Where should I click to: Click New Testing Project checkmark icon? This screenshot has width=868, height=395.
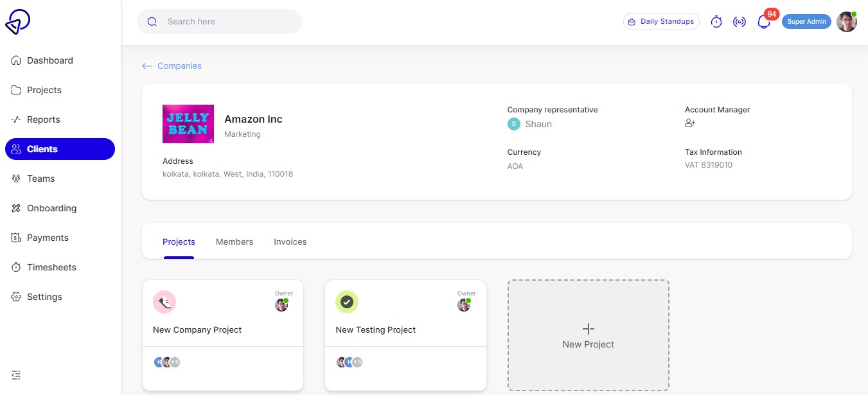click(x=347, y=302)
